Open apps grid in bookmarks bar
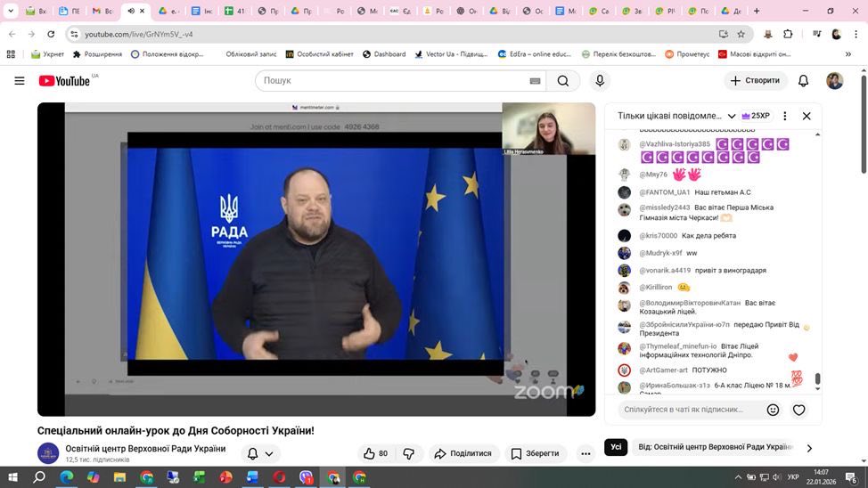The width and height of the screenshot is (868, 488). 11,54
